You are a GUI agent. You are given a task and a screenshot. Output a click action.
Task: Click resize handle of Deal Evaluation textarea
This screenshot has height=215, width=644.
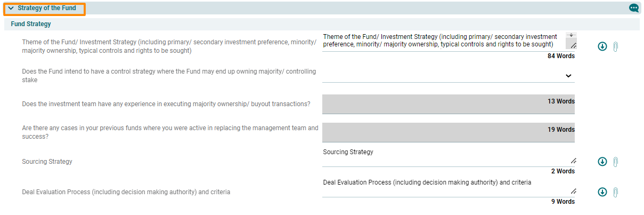(x=573, y=191)
